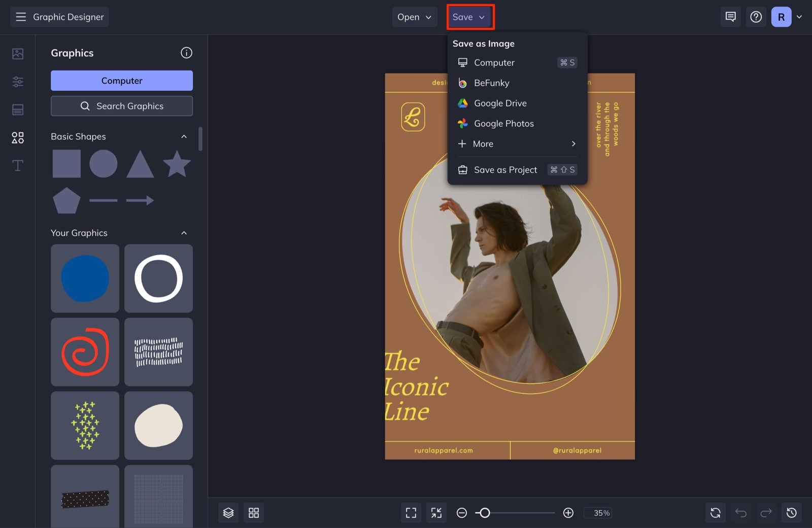Image resolution: width=812 pixels, height=528 pixels.
Task: Collapse the Basic Shapes section
Action: coord(184,136)
